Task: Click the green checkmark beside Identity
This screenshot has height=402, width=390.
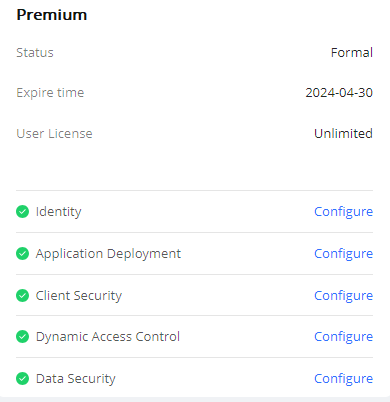Action: coord(22,211)
